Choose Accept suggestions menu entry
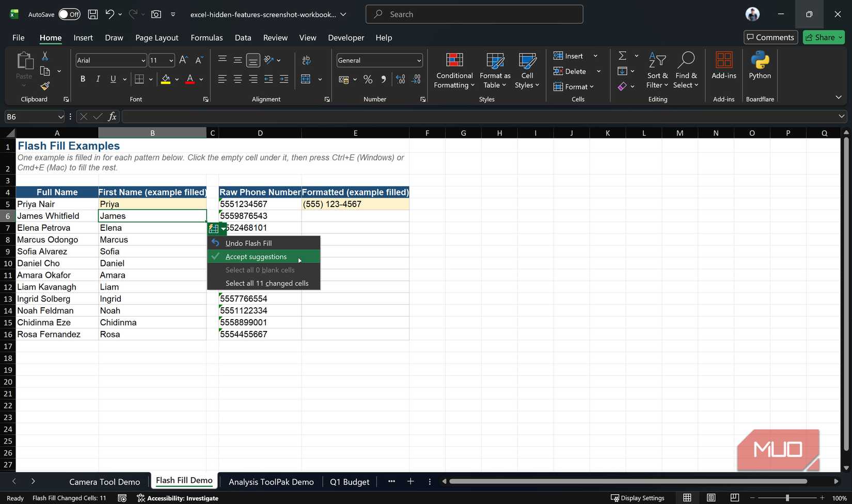 coord(264,257)
